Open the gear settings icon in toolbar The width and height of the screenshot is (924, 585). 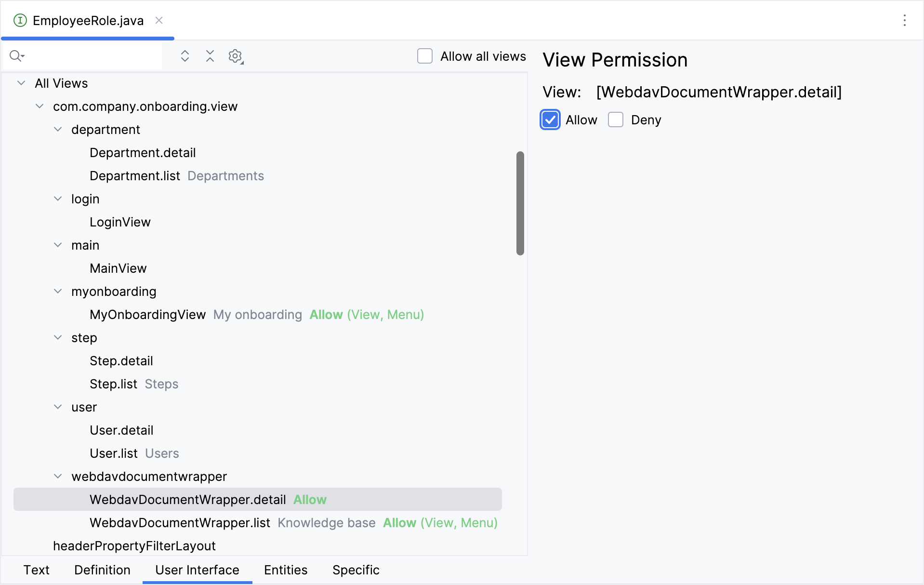[235, 56]
